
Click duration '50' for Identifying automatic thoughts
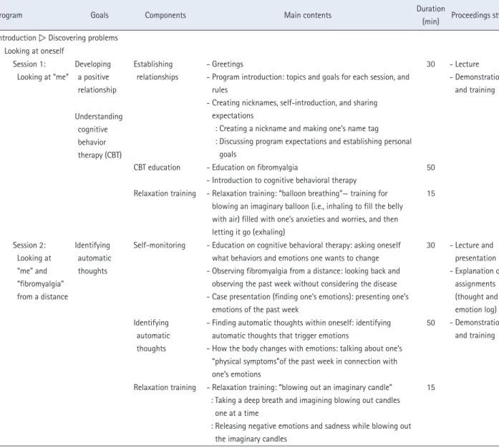(x=430, y=323)
